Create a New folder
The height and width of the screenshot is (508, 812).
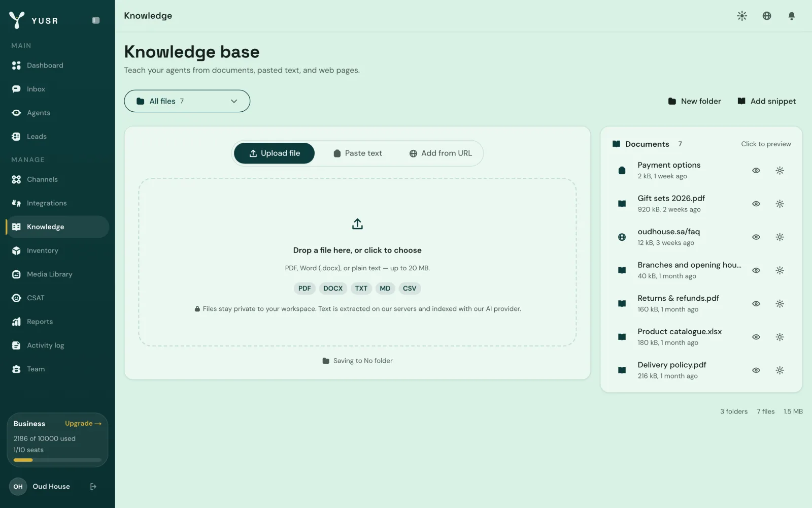694,101
